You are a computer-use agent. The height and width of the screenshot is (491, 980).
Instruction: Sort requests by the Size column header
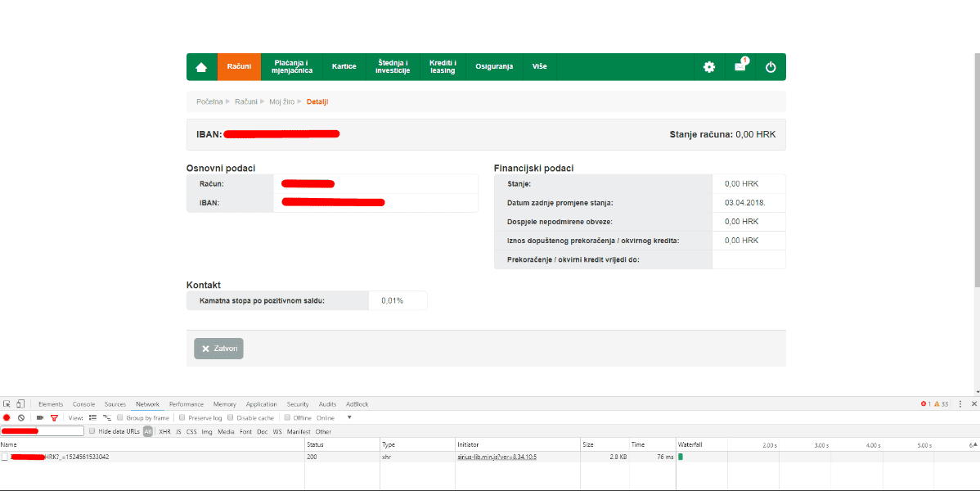605,444
